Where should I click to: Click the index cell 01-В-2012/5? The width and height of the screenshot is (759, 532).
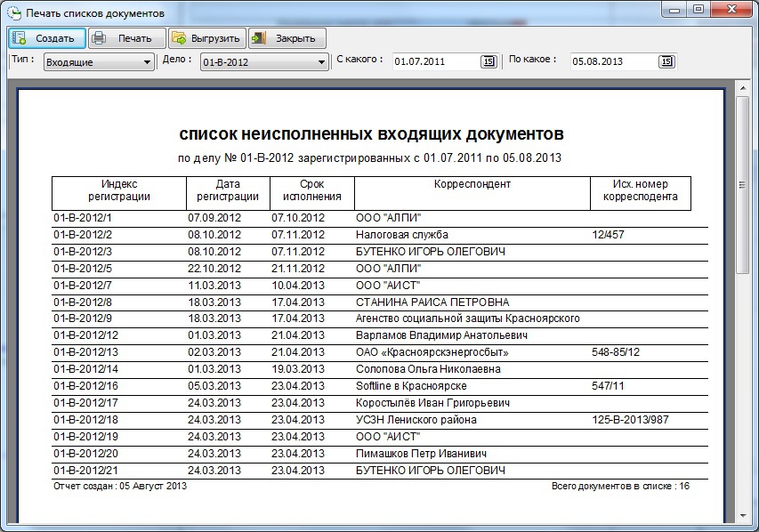pyautogui.click(x=83, y=269)
